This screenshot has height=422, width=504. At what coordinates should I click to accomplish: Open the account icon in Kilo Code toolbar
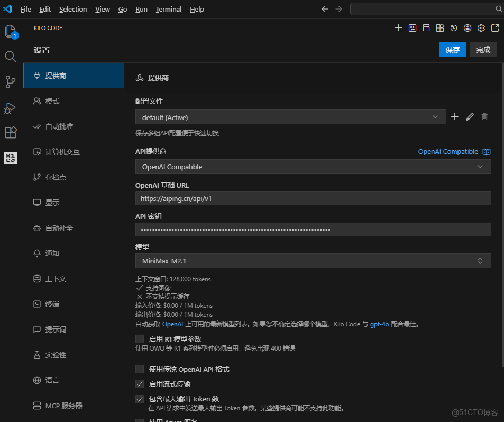pyautogui.click(x=467, y=27)
